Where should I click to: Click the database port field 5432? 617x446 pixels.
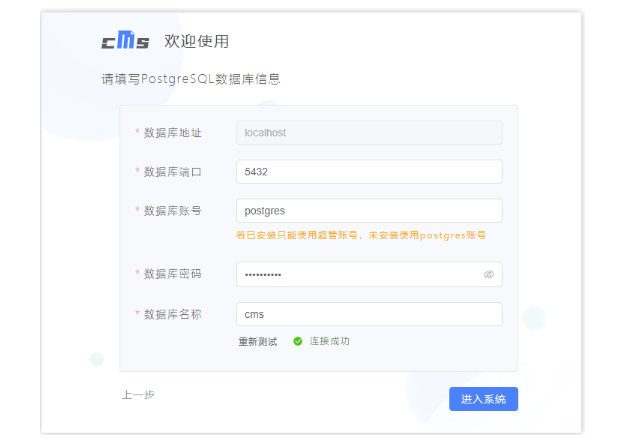click(369, 172)
